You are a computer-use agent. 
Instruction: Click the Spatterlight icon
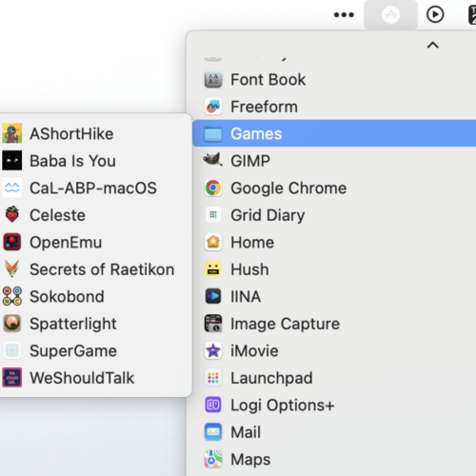[12, 324]
